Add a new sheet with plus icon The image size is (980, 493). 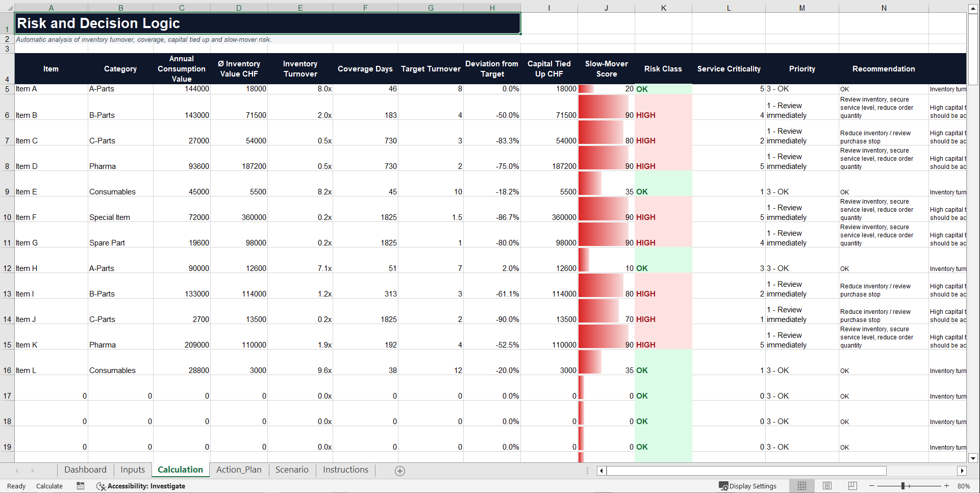pyautogui.click(x=400, y=471)
